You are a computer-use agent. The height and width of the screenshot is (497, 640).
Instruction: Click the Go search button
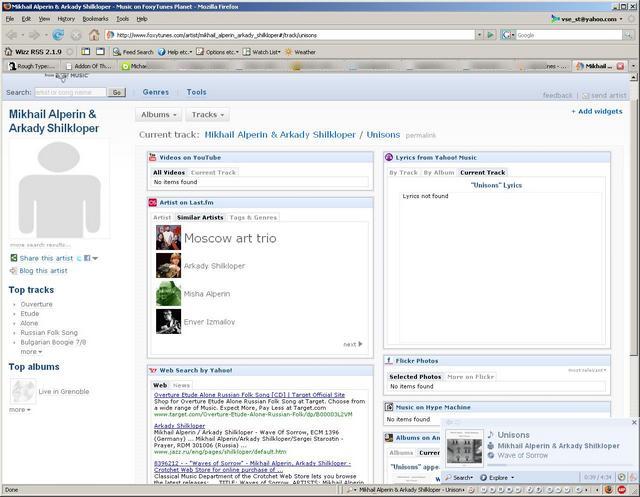coord(117,93)
